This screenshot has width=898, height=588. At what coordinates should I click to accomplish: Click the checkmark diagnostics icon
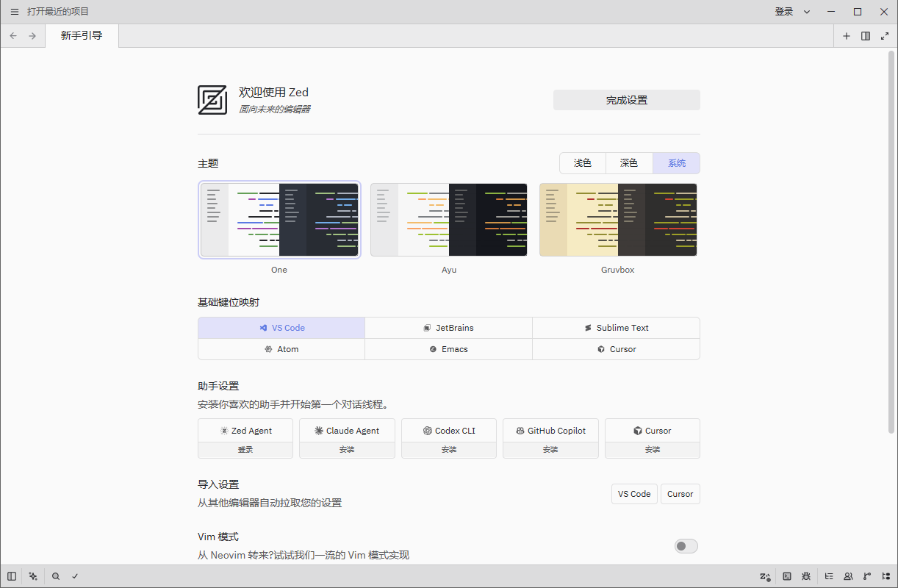75,576
